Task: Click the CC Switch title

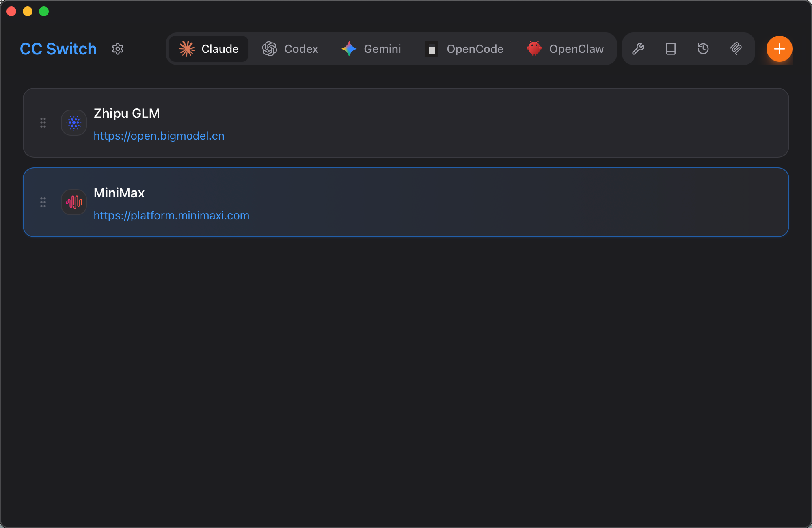Action: point(58,49)
